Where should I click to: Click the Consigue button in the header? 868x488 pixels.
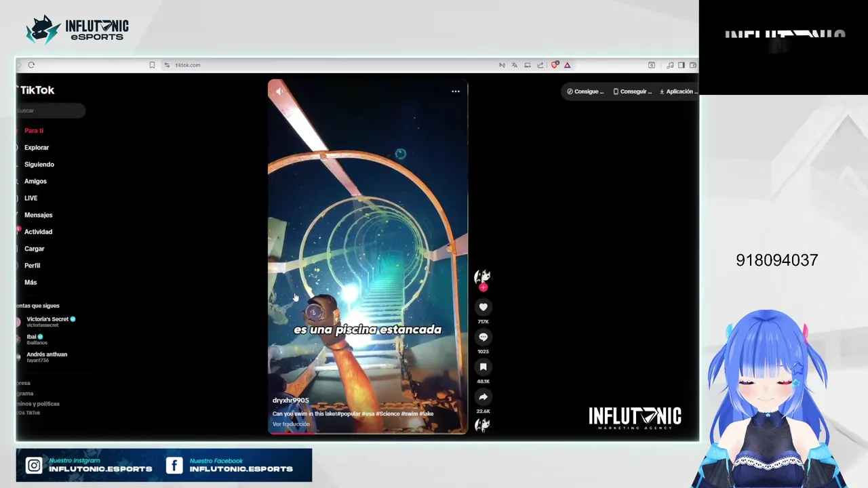[x=585, y=91]
